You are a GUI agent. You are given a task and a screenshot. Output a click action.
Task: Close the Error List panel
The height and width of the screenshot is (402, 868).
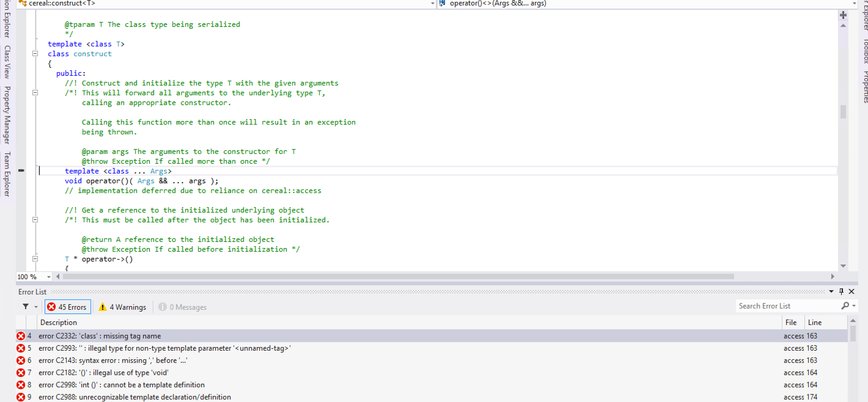pos(851,291)
